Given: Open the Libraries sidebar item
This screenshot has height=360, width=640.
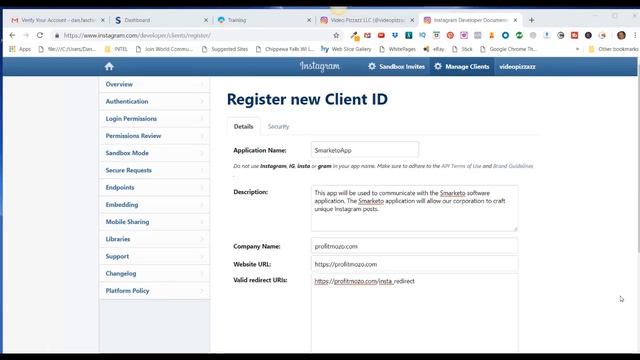Looking at the screenshot, I should tap(155, 239).
